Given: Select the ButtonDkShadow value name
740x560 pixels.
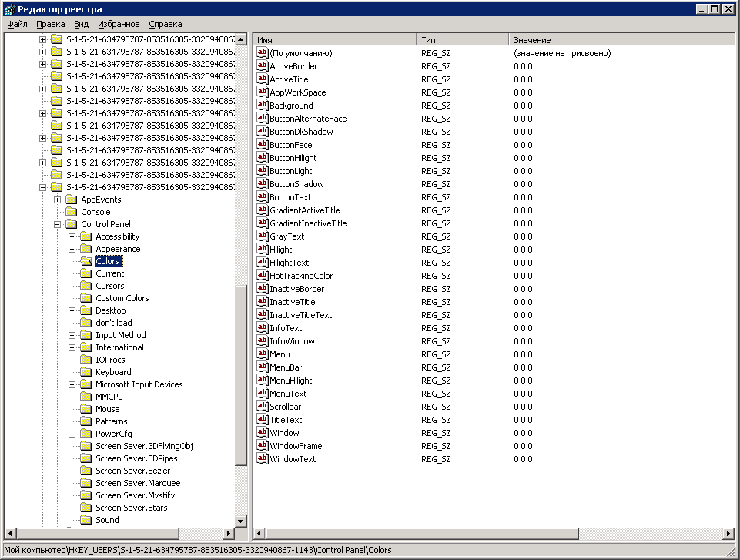Looking at the screenshot, I should point(301,131).
